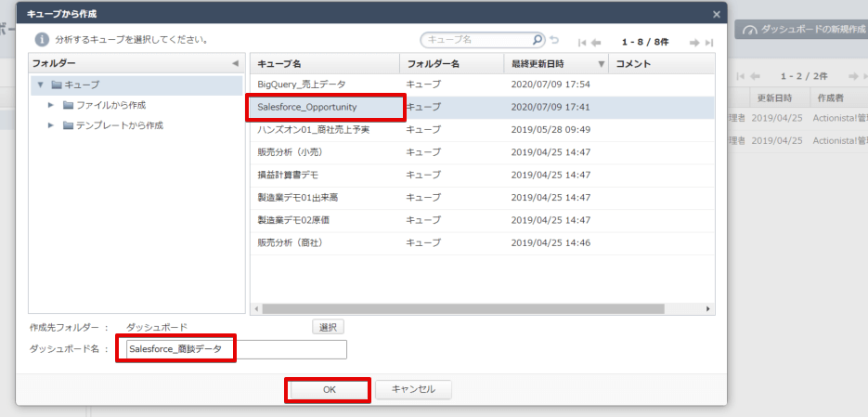Go to last page of cube list
Image resolution: width=868 pixels, height=417 pixels.
point(708,42)
